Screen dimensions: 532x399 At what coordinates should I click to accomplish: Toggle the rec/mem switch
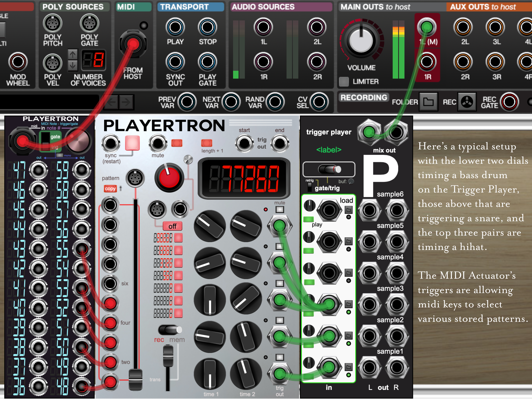[x=170, y=330]
